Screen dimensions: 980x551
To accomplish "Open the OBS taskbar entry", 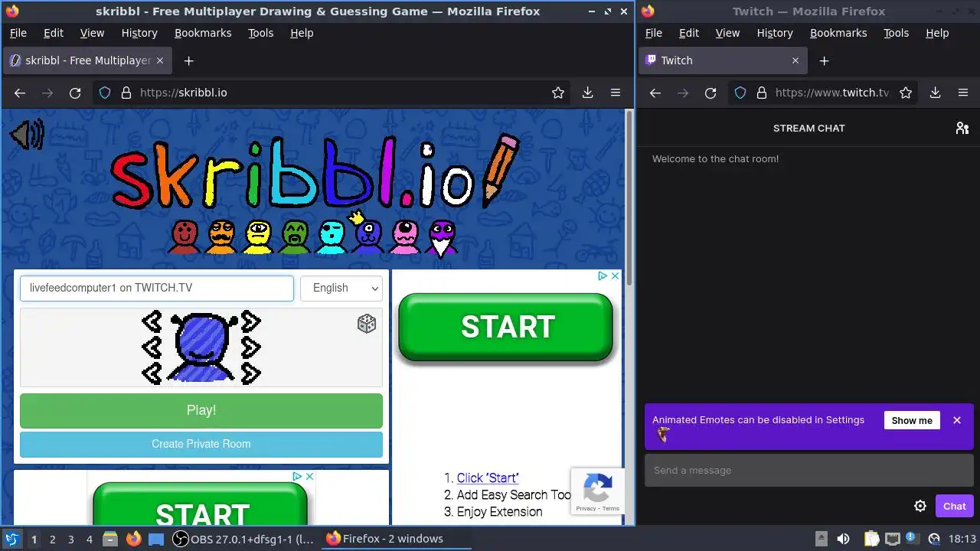I will (243, 539).
